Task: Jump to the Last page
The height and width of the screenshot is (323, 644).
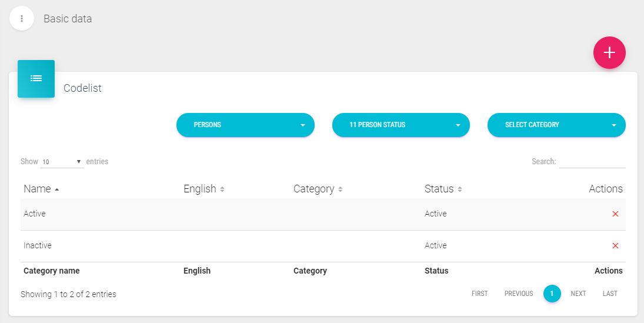Action: [610, 294]
